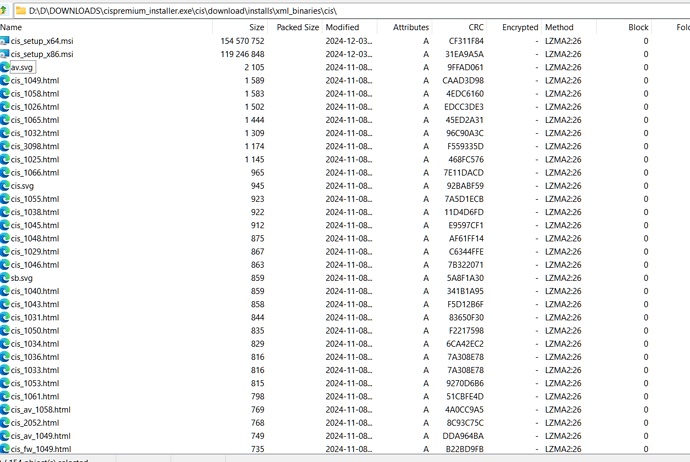Click the Edge icon beside cis_1025.html
The width and height of the screenshot is (690, 462).
click(x=5, y=160)
